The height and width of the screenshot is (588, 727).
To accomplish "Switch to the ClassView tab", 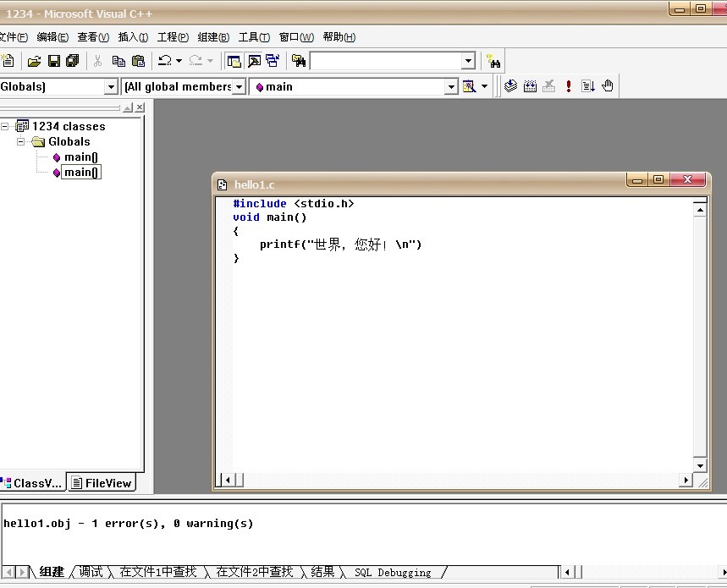I will tap(32, 483).
